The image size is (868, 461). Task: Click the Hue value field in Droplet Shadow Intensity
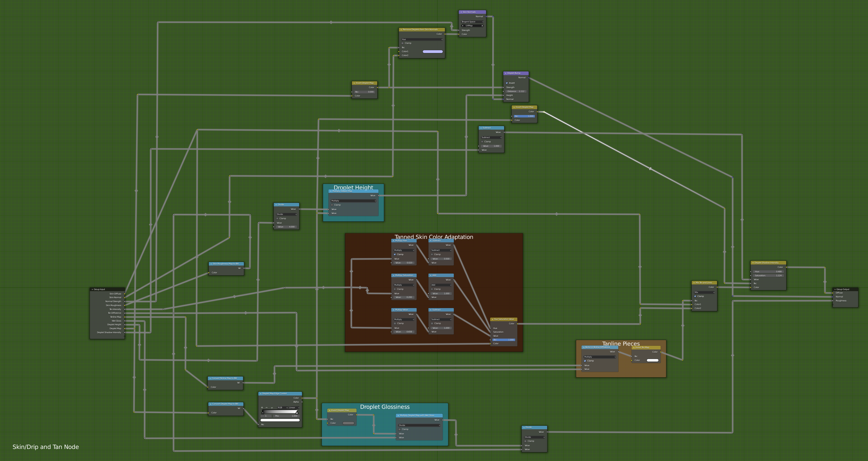768,272
